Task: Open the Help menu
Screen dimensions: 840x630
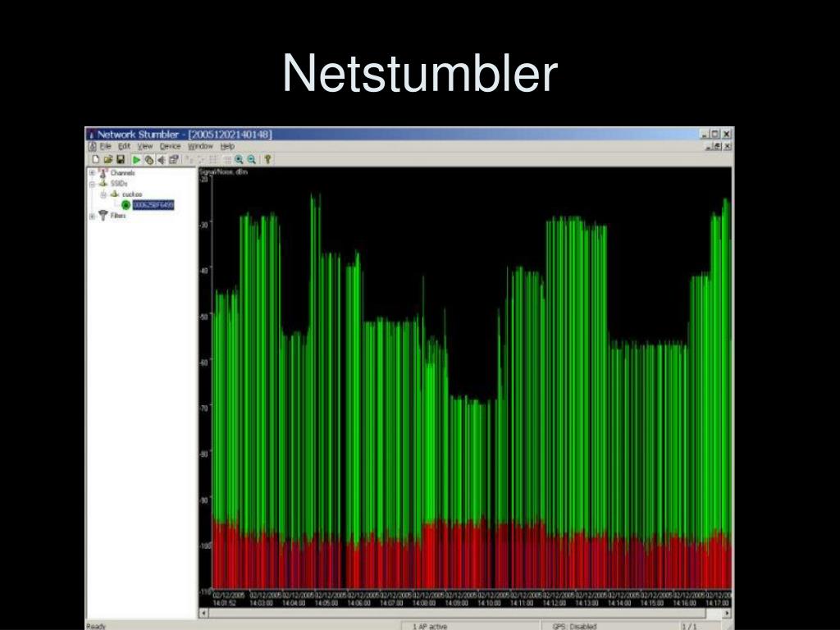Action: pyautogui.click(x=228, y=146)
